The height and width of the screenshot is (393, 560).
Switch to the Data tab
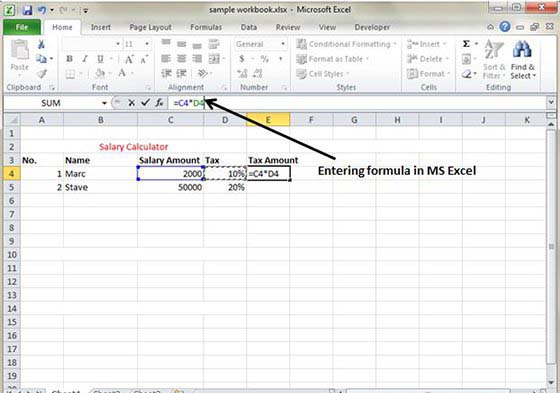click(x=249, y=27)
